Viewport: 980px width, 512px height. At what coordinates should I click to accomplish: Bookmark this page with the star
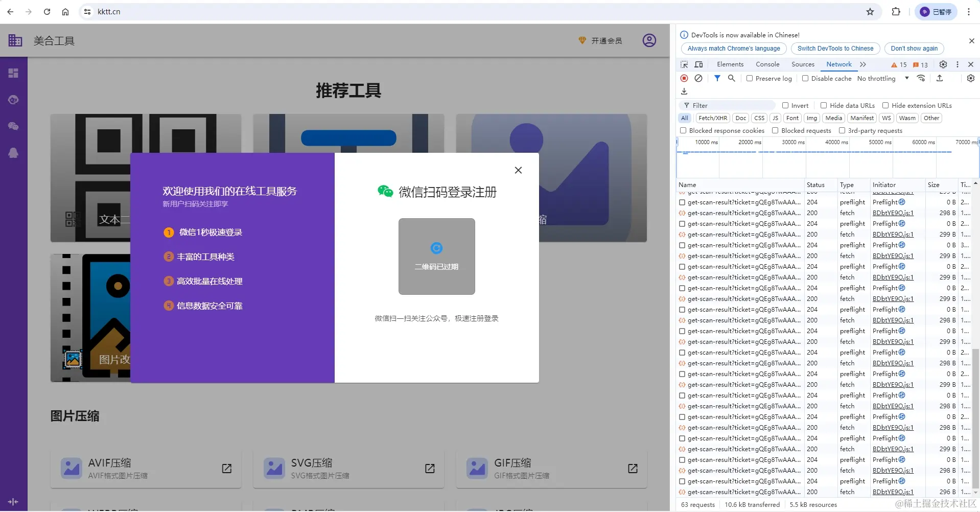pos(870,12)
